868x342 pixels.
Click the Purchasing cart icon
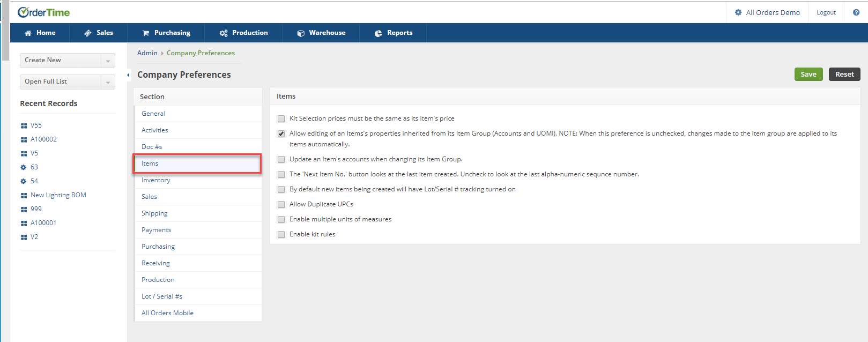pyautogui.click(x=146, y=33)
